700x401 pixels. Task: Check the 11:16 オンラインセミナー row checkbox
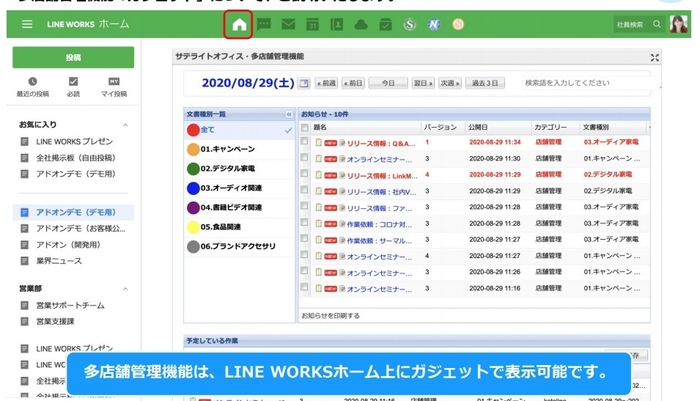click(x=304, y=287)
